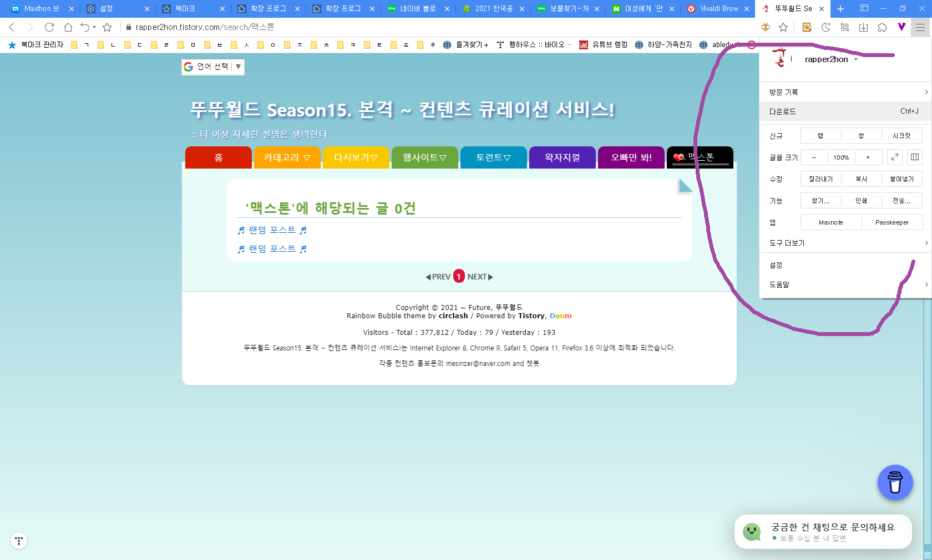This screenshot has height=560, width=932.
Task: Open downloads with the tray arrow icon
Action: pyautogui.click(x=864, y=27)
